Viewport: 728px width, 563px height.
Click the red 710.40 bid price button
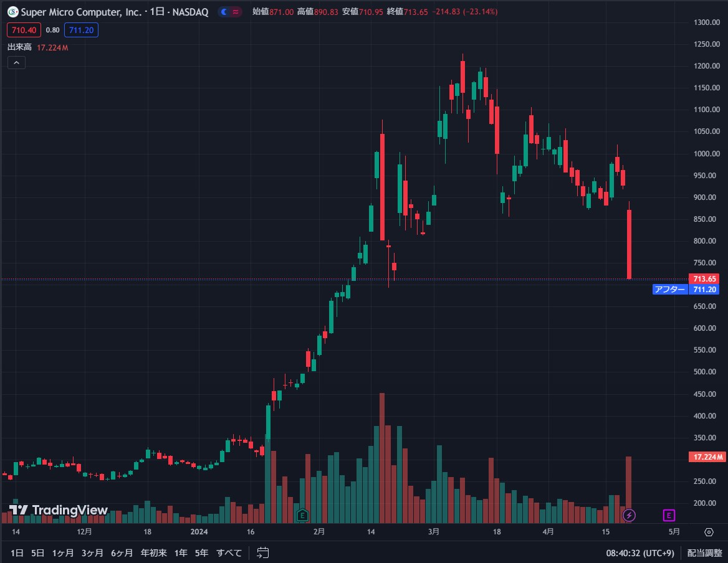24,30
